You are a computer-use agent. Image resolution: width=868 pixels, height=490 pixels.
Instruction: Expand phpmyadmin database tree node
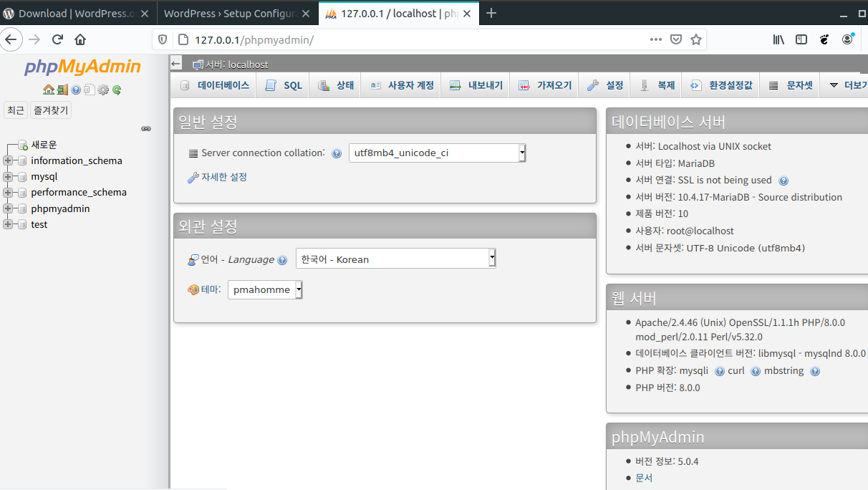point(8,208)
